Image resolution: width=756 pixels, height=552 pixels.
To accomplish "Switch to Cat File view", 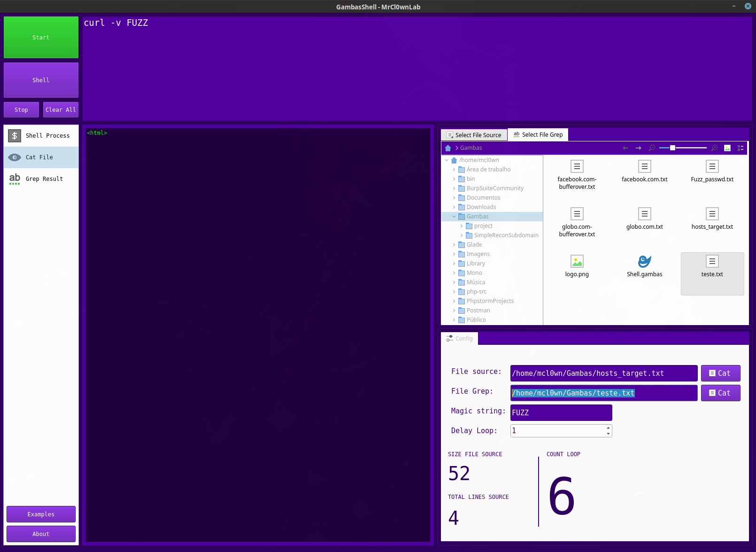I will [41, 157].
